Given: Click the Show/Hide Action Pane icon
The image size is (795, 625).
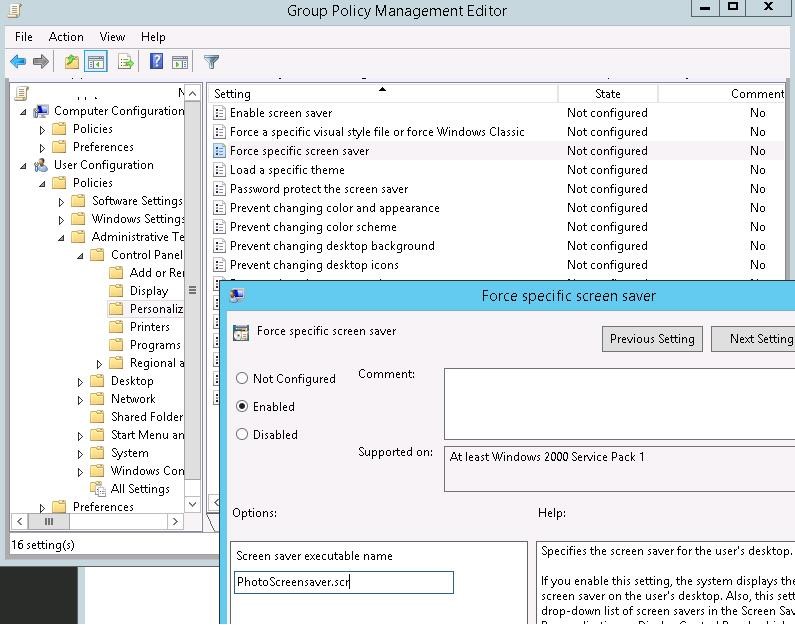Looking at the screenshot, I should (x=180, y=62).
